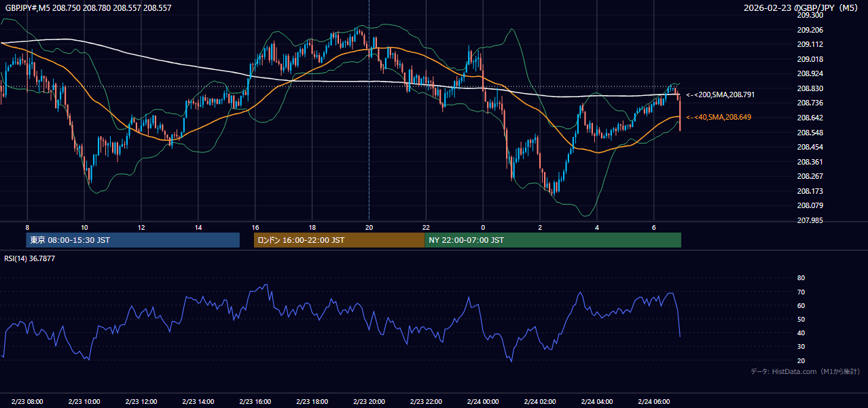
Task: Click the 2/24 04:00 date axis label
Action: point(598,402)
